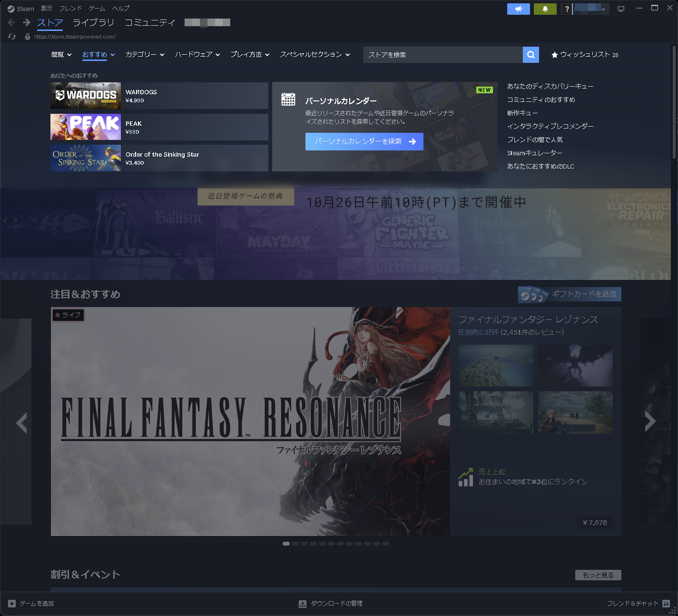This screenshot has height=616, width=678.
Task: Switch to the ライブラリ tab
Action: (93, 22)
